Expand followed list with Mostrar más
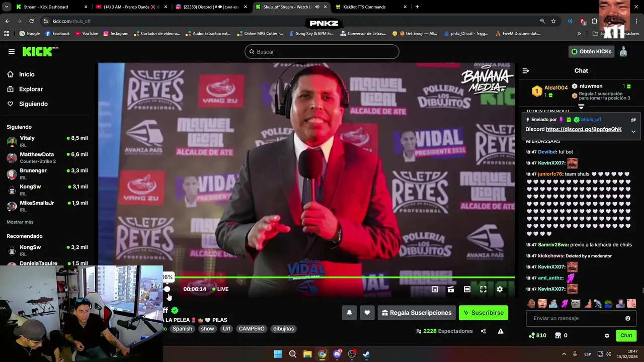The image size is (644, 362). pyautogui.click(x=20, y=222)
